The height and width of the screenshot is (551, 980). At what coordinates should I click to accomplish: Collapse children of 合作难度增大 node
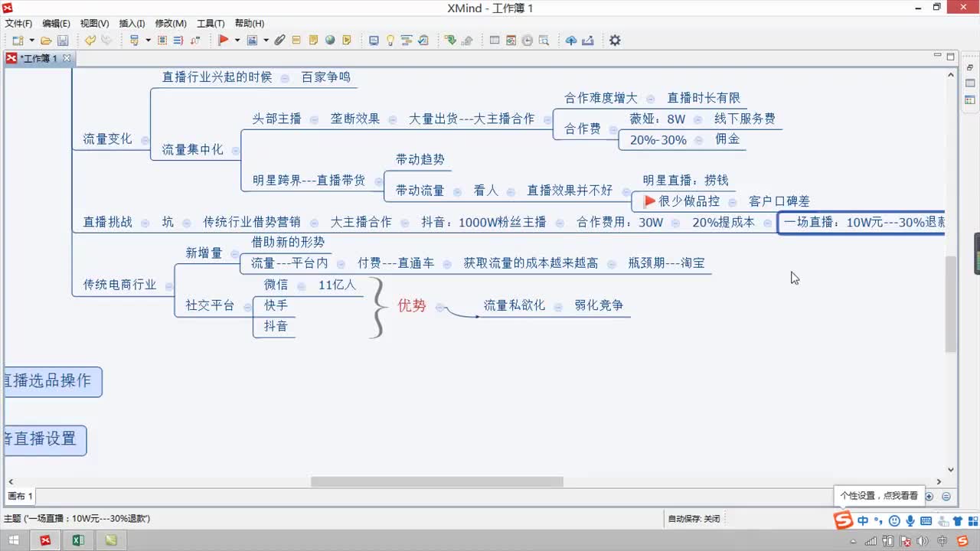[x=651, y=99]
